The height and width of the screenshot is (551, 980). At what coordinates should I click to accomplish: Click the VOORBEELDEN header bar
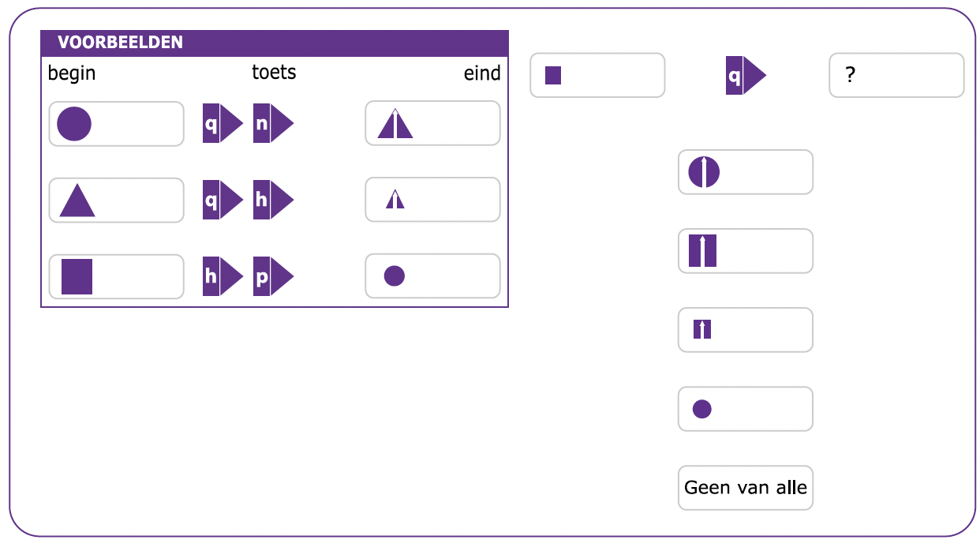pos(275,43)
